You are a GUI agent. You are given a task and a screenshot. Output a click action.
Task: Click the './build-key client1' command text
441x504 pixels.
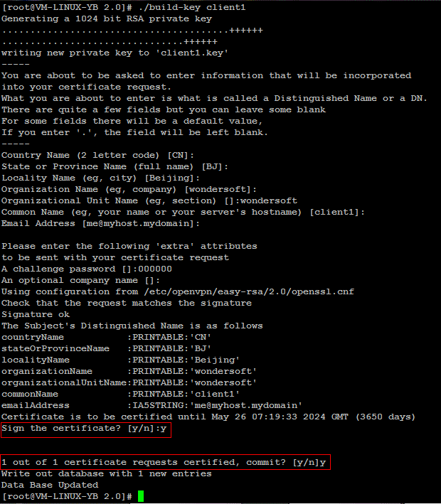tap(192, 7)
